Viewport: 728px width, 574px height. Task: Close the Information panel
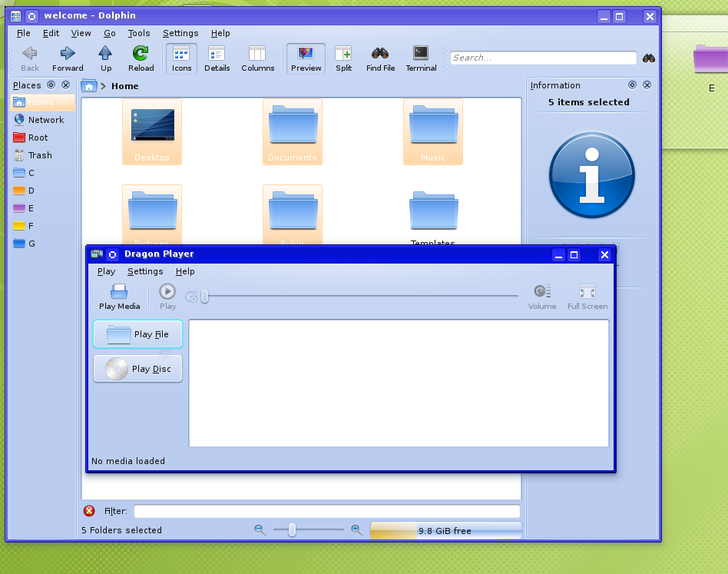pyautogui.click(x=647, y=85)
